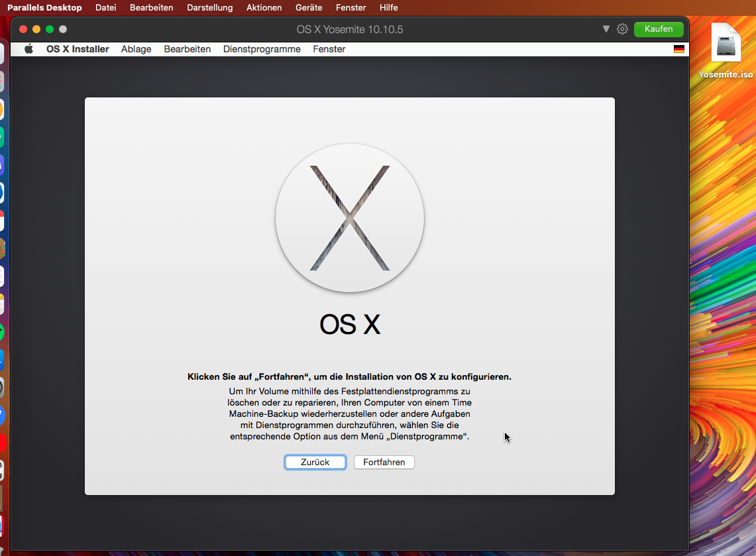Open the Geräte menu
The width and height of the screenshot is (756, 556).
tap(309, 8)
